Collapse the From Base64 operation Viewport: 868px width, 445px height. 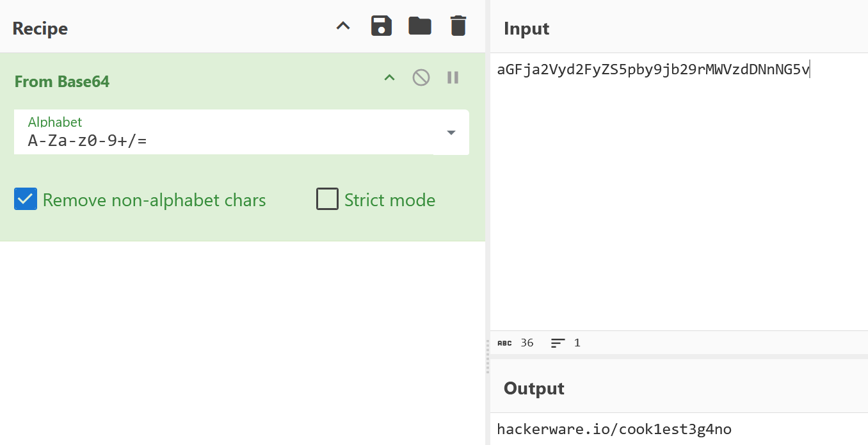[x=389, y=78]
